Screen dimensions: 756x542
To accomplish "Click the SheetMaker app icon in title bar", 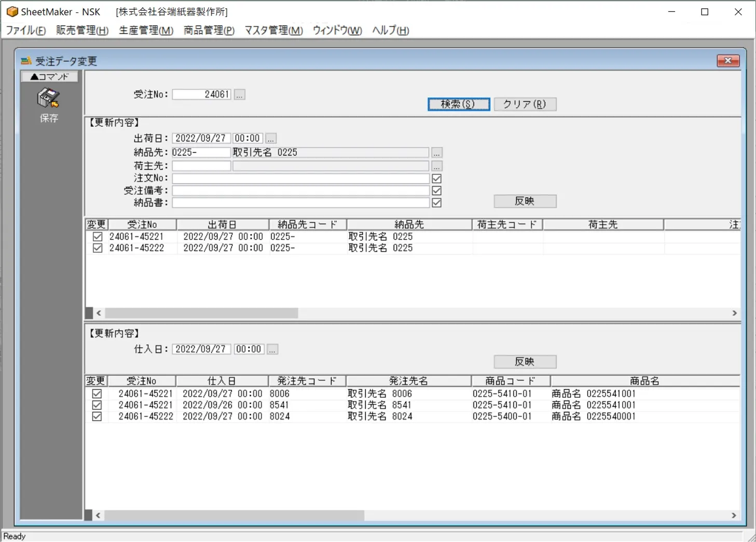I will [x=12, y=11].
